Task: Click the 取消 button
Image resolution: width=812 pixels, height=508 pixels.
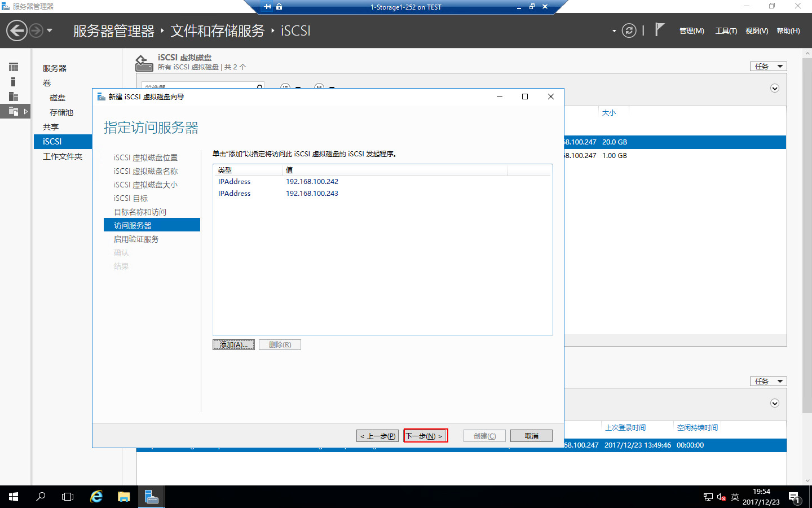Action: pos(531,436)
